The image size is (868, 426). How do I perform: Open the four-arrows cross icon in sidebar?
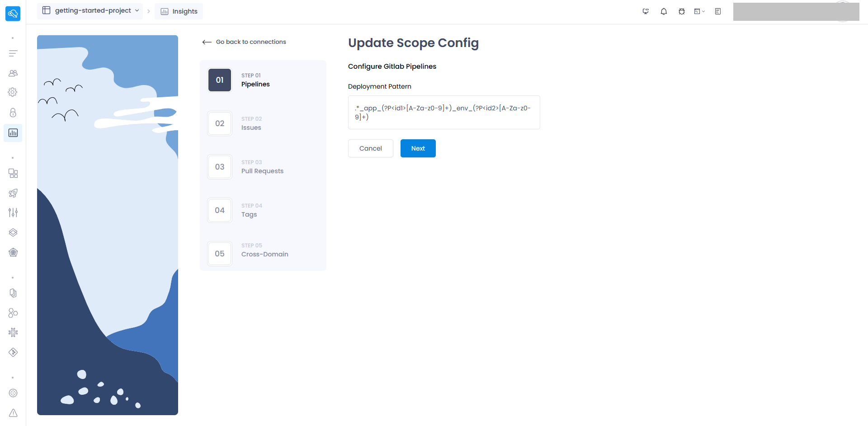(x=13, y=332)
